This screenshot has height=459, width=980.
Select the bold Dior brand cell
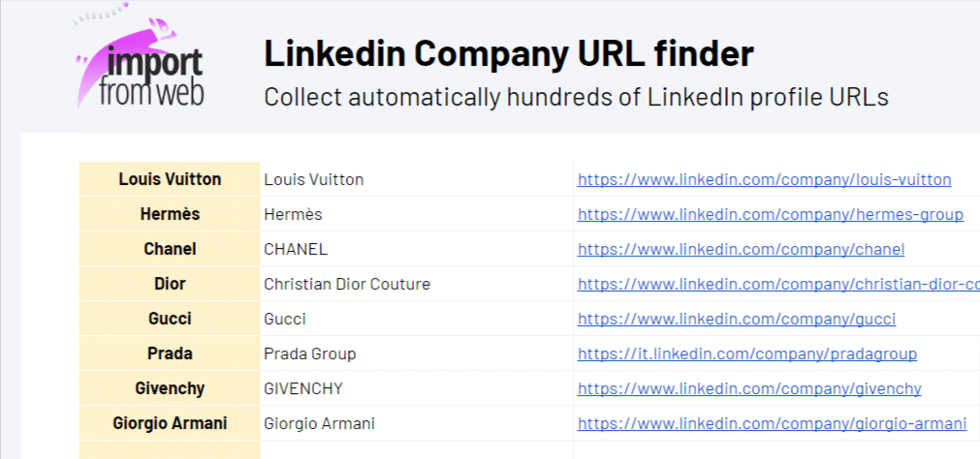(x=170, y=284)
